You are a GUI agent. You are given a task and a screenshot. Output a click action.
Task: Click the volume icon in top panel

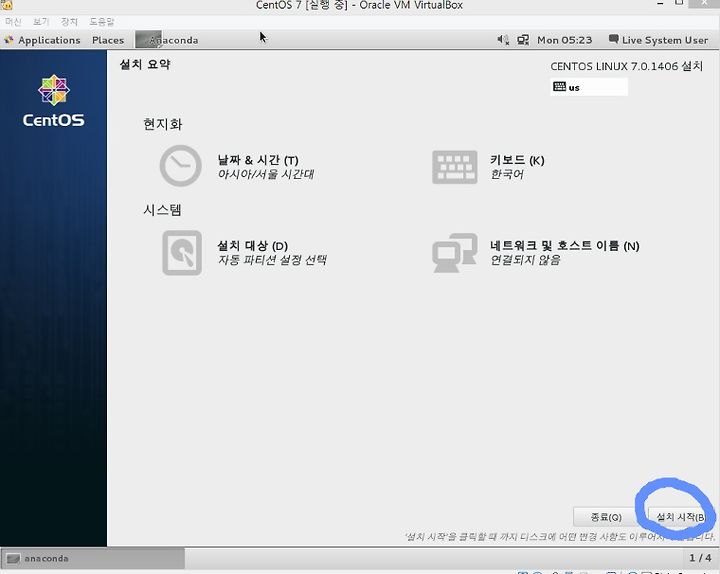(503, 40)
